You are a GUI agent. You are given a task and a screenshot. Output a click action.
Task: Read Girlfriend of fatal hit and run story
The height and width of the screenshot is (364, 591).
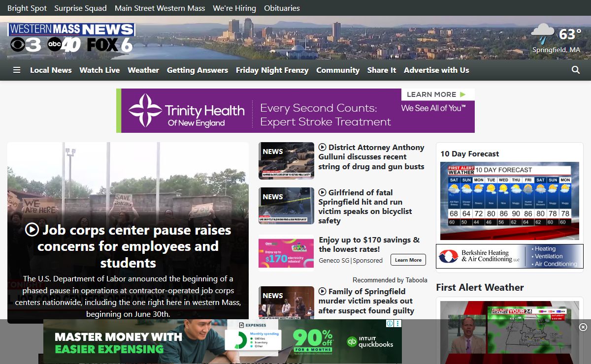(365, 207)
